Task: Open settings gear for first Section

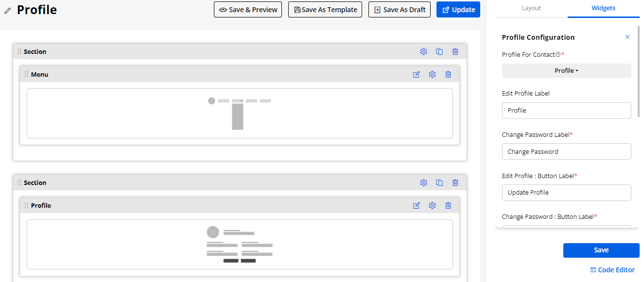Action: (423, 51)
